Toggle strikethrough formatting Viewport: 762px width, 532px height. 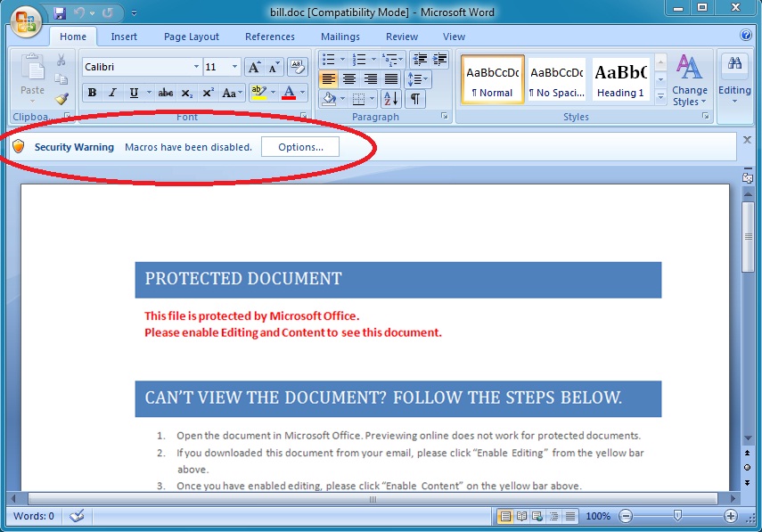[166, 93]
